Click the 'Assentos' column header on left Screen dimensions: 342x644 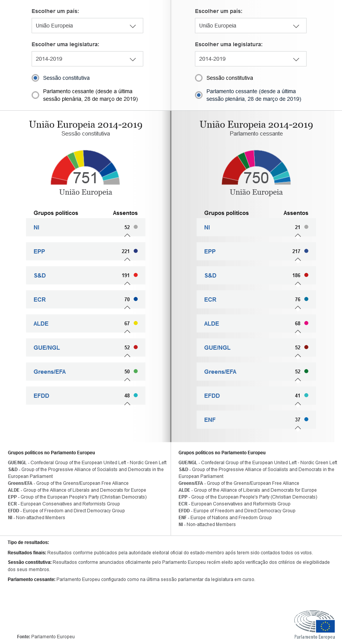point(125,213)
